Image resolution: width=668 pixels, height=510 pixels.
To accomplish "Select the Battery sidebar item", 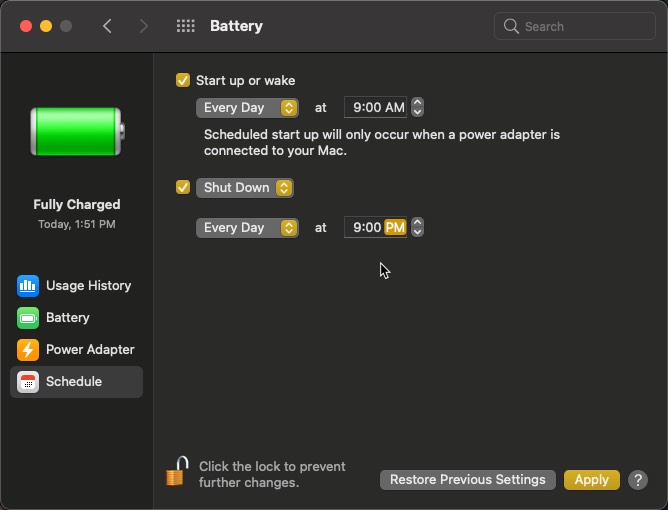I will click(77, 318).
